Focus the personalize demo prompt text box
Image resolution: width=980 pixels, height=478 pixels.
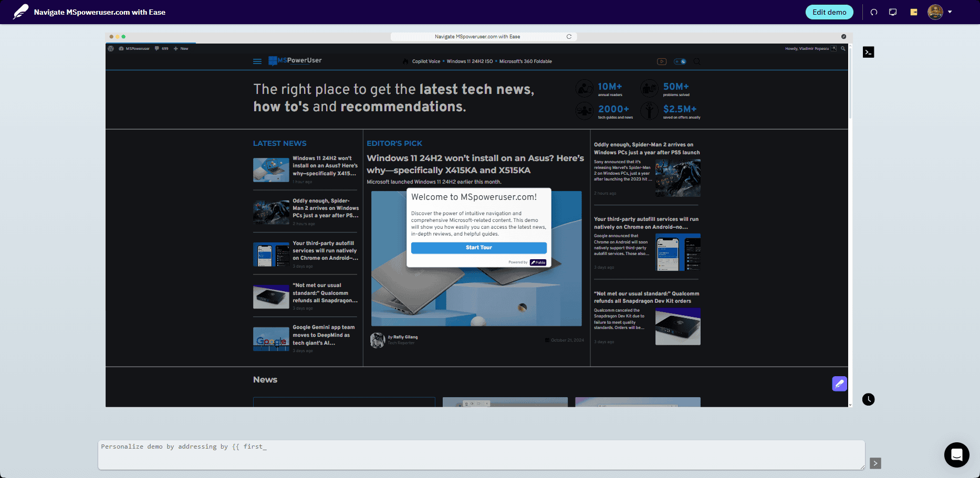click(x=481, y=455)
